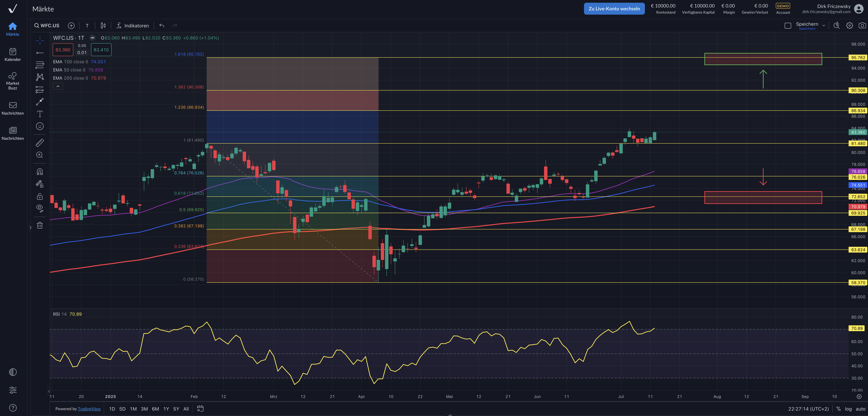Select the ruler measure tool
The image size is (868, 416).
[40, 143]
